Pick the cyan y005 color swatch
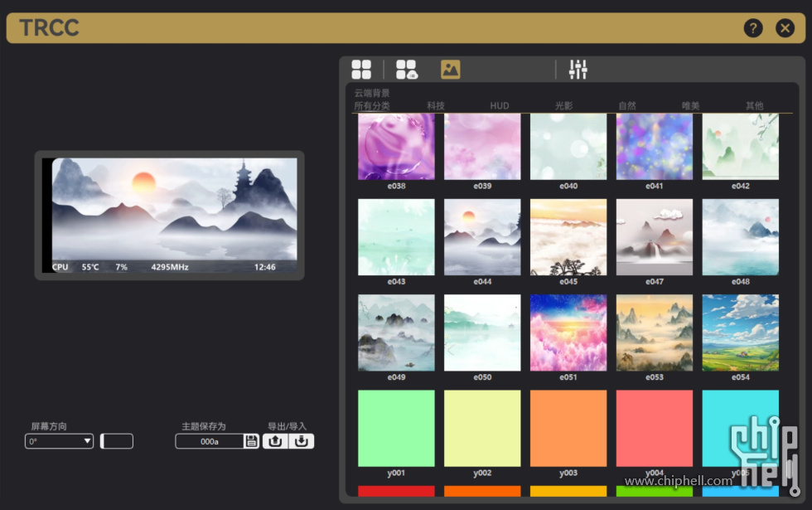 point(740,428)
